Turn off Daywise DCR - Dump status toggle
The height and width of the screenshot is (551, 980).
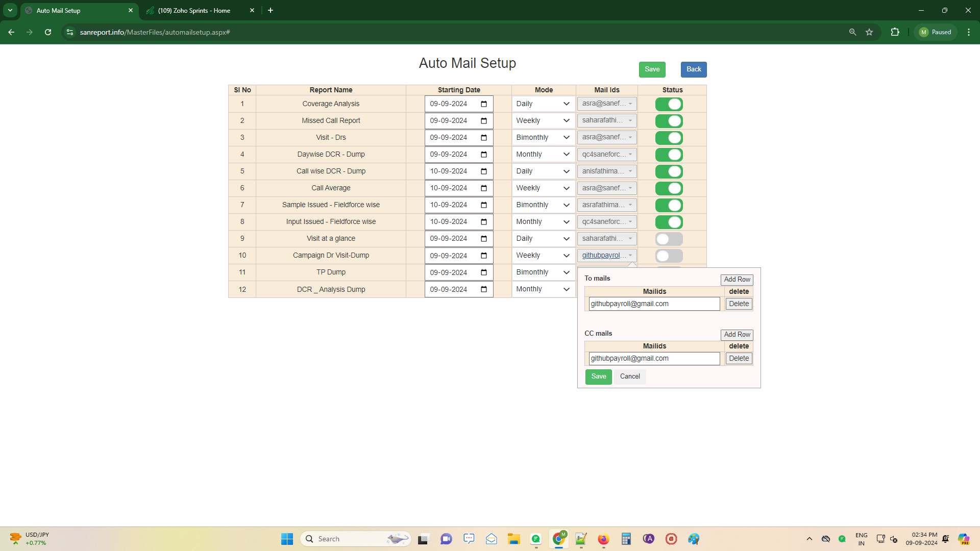[x=669, y=155]
